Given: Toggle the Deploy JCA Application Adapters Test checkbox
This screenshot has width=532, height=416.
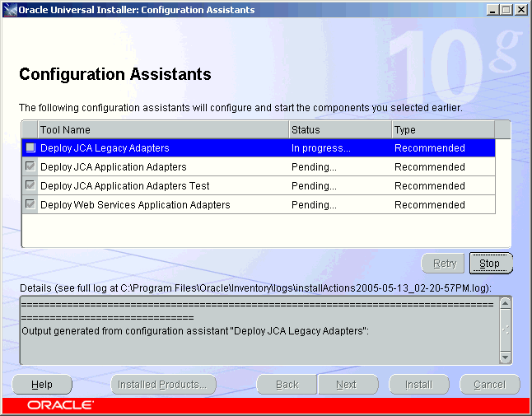Looking at the screenshot, I should pyautogui.click(x=30, y=185).
